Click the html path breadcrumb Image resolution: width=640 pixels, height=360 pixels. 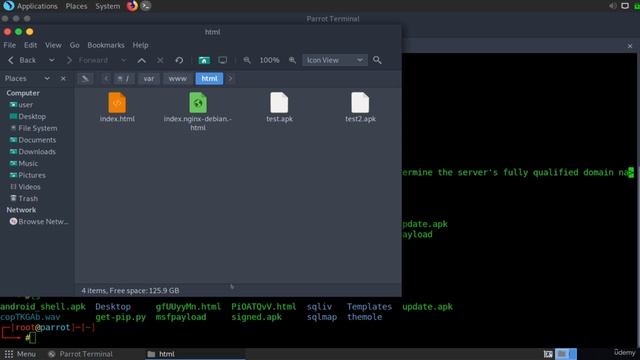[x=209, y=78]
